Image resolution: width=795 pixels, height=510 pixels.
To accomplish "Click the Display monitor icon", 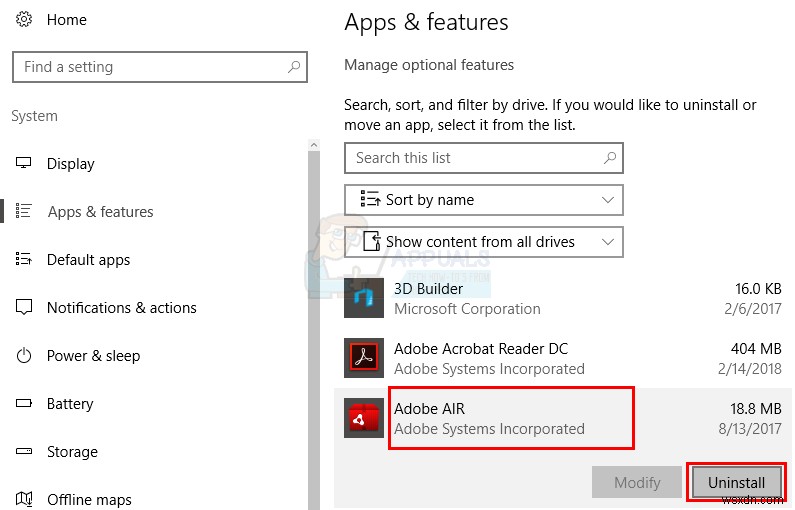I will click(x=23, y=163).
